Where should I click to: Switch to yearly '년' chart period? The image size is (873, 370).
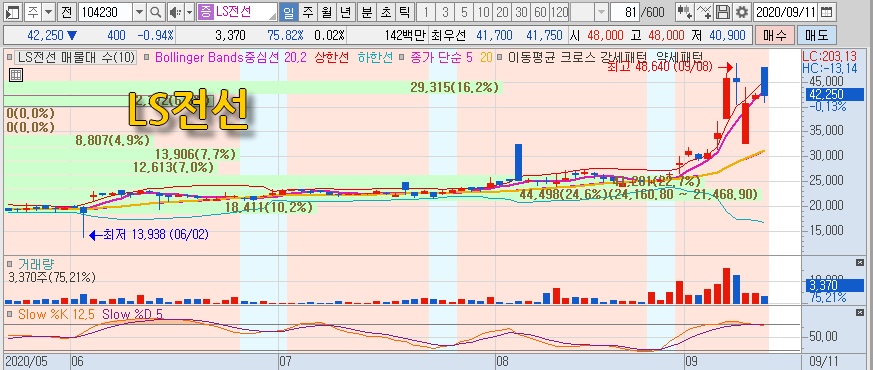345,12
